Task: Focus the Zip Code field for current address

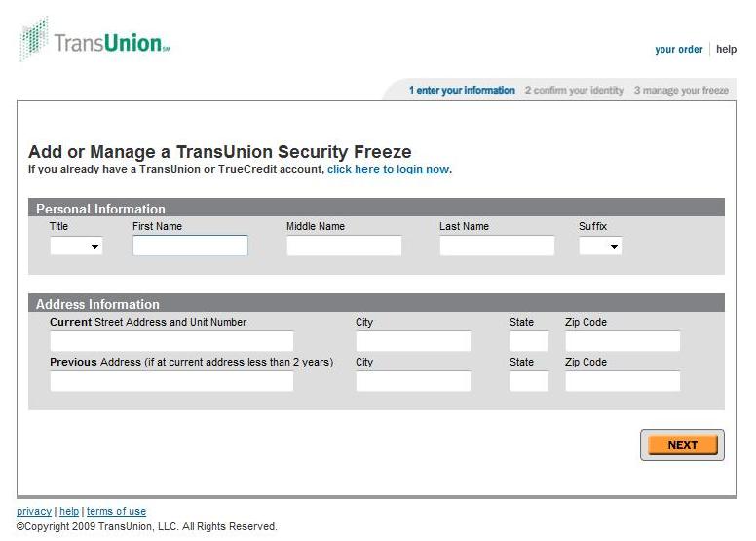Action: coord(623,341)
